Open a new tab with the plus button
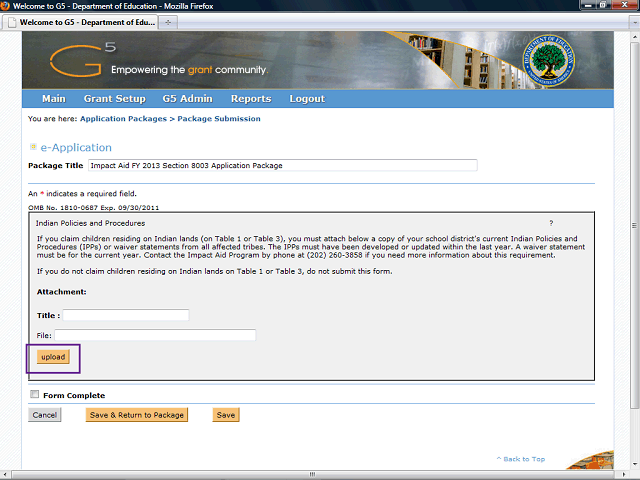 (168, 22)
